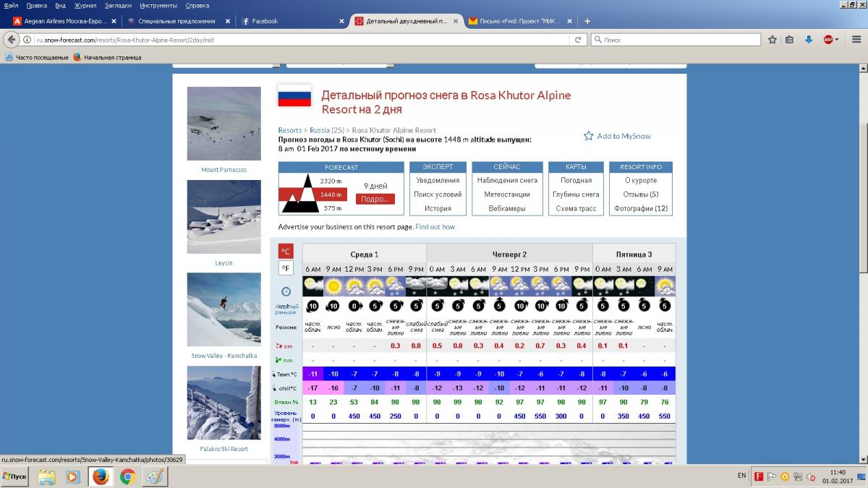Viewport: 868px width, 488px height.
Task: Switch temperature units to °F
Action: tap(286, 268)
